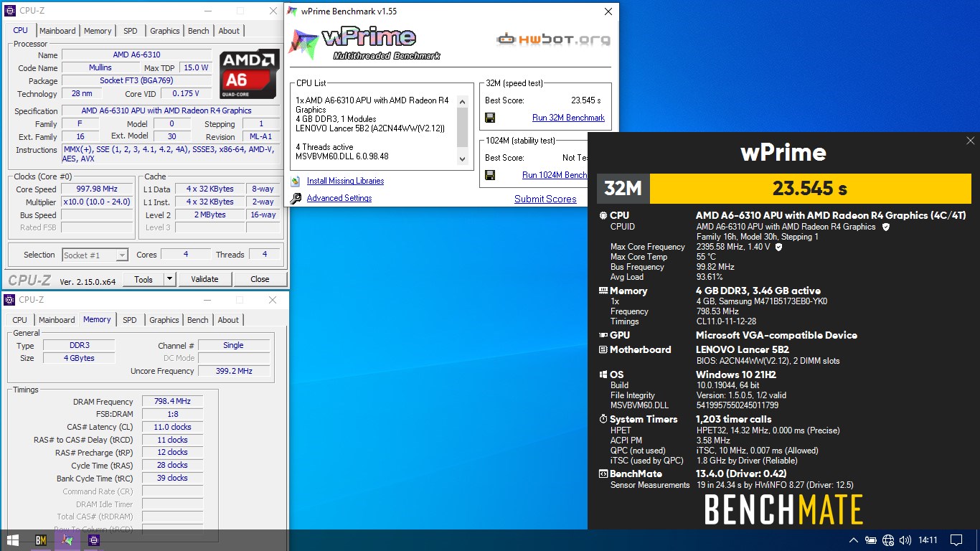Switch to Mainboard tab in upper CPU-Z window
This screenshot has height=551, width=980.
[57, 31]
